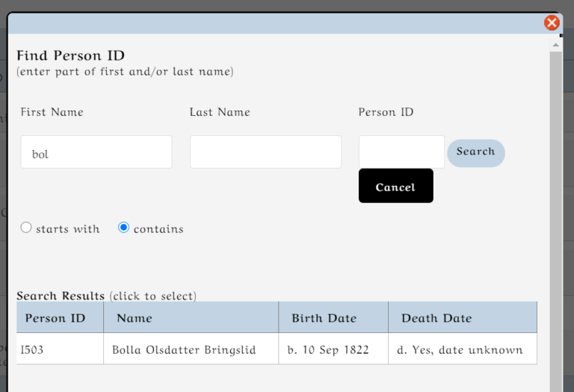Click the Person ID text box
The image size is (574, 392).
(x=401, y=152)
